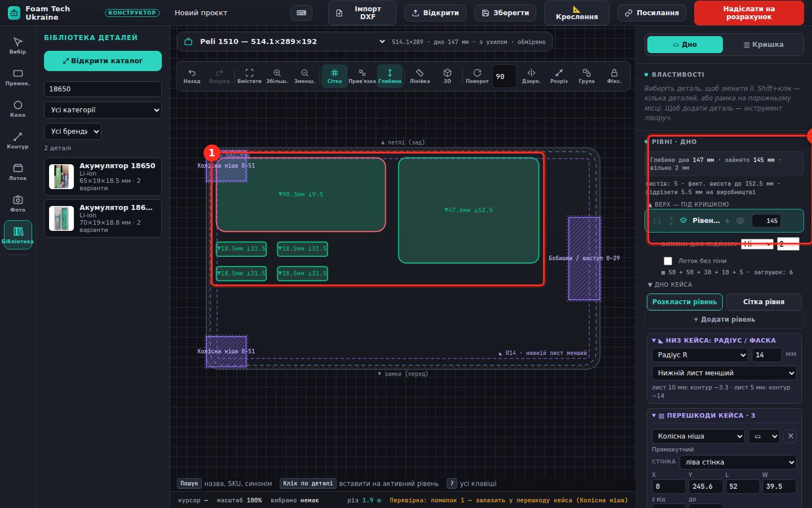Click the library search field containing 18650
The height and width of the screenshot is (508, 812).
click(103, 89)
